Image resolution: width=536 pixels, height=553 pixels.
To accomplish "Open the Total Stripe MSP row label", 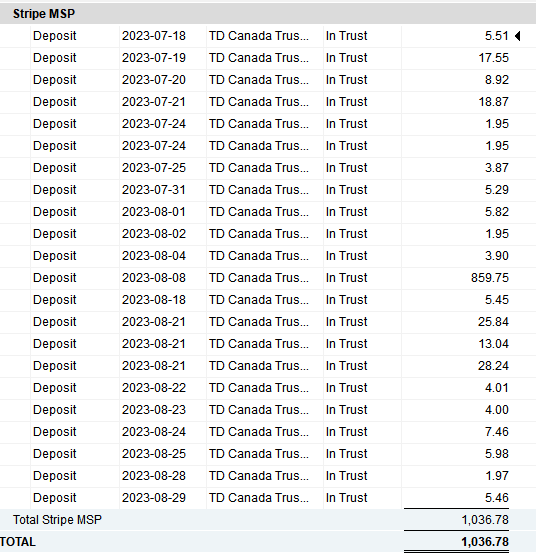I will click(x=57, y=520).
